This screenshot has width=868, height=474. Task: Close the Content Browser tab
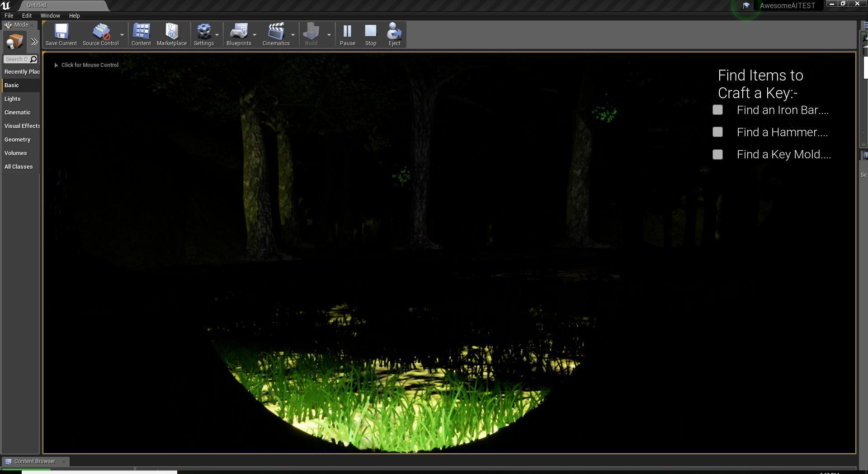pyautogui.click(x=64, y=461)
